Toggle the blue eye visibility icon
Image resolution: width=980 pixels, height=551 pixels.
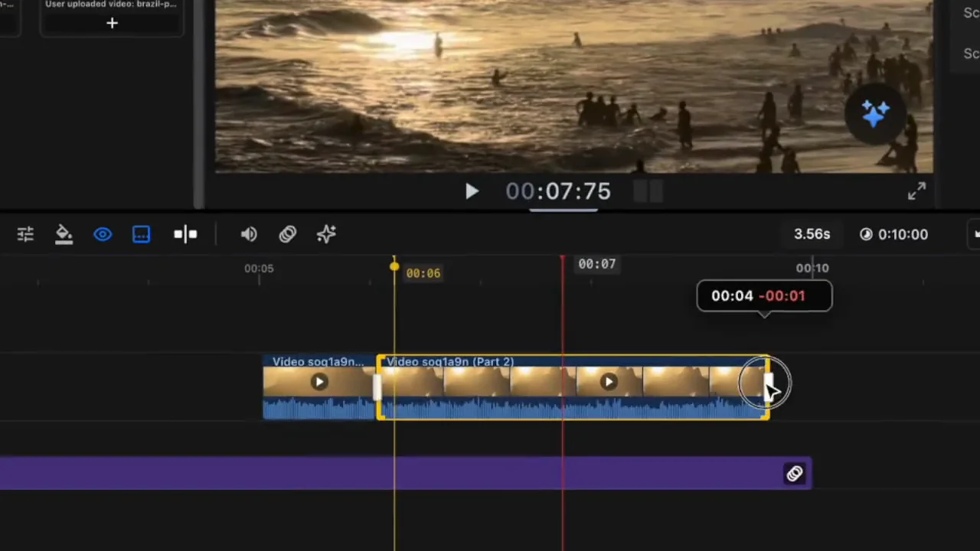103,234
